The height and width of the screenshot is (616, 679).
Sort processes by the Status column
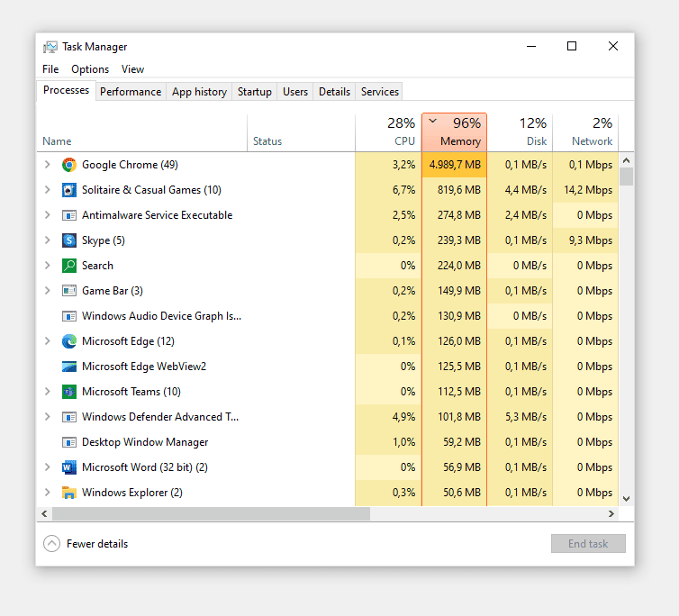pyautogui.click(x=302, y=133)
